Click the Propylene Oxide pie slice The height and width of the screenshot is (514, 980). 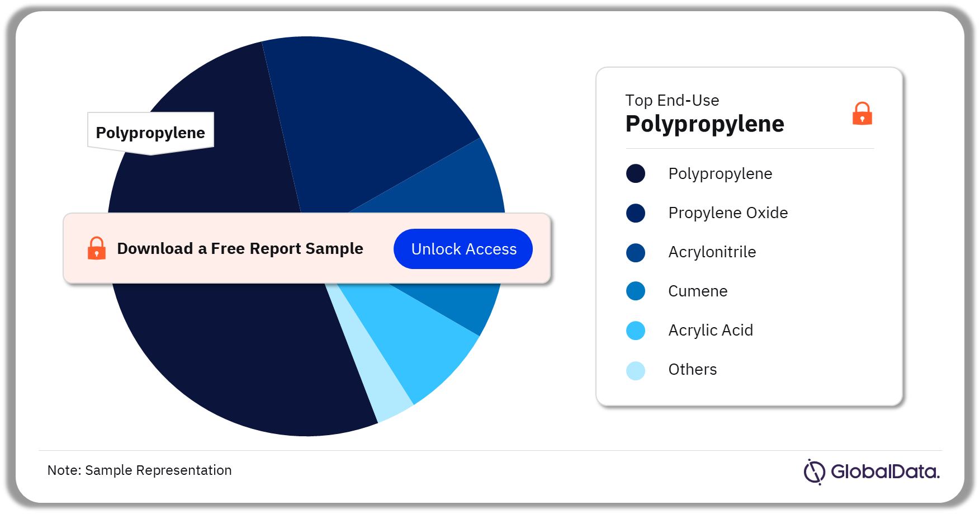point(363,123)
